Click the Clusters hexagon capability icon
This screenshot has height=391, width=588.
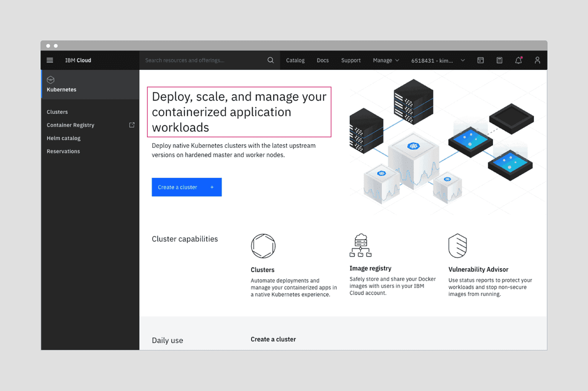click(263, 245)
